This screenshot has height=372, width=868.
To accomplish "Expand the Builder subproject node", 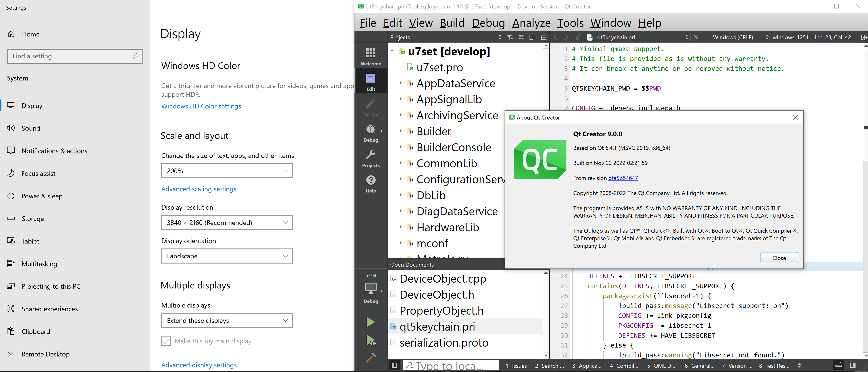I will point(400,131).
